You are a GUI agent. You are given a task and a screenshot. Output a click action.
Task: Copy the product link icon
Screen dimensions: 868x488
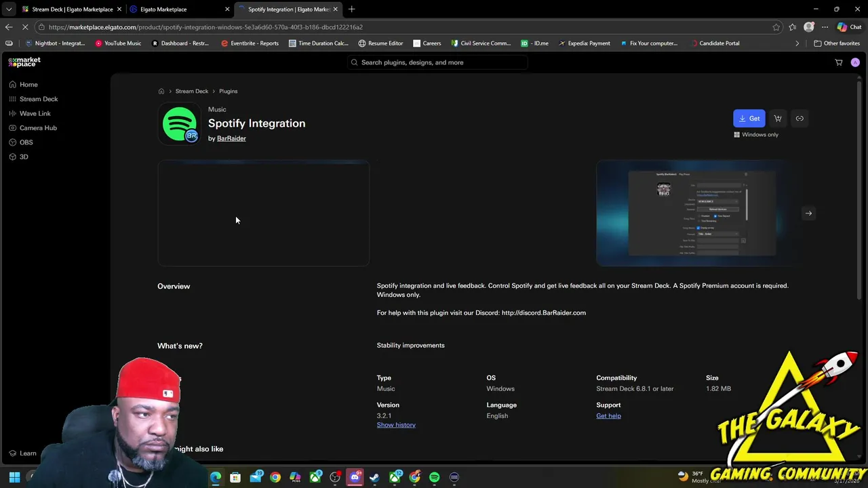(x=800, y=119)
